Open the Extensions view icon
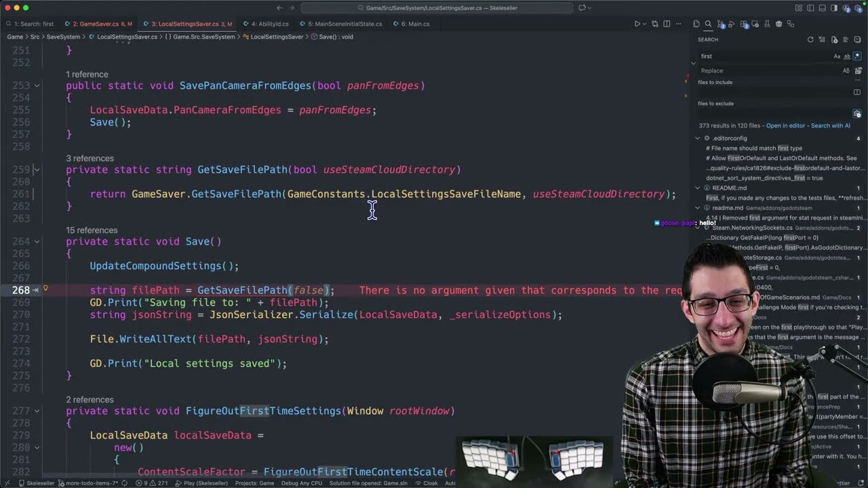Image resolution: width=868 pixels, height=488 pixels. (x=744, y=24)
